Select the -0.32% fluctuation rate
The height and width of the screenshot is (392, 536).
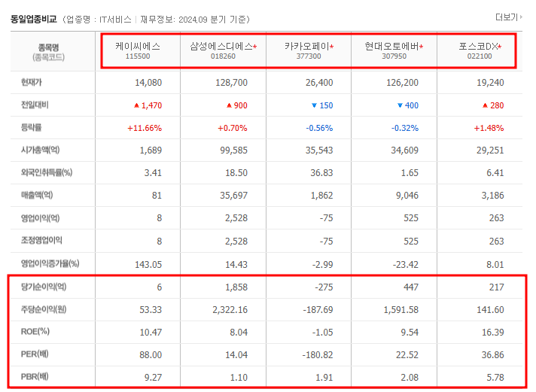coord(405,128)
